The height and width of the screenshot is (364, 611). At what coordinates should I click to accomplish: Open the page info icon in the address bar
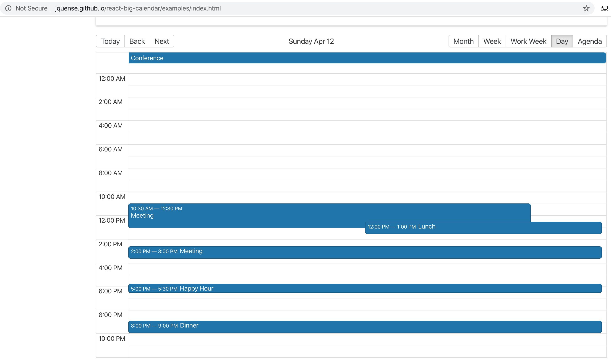click(9, 8)
